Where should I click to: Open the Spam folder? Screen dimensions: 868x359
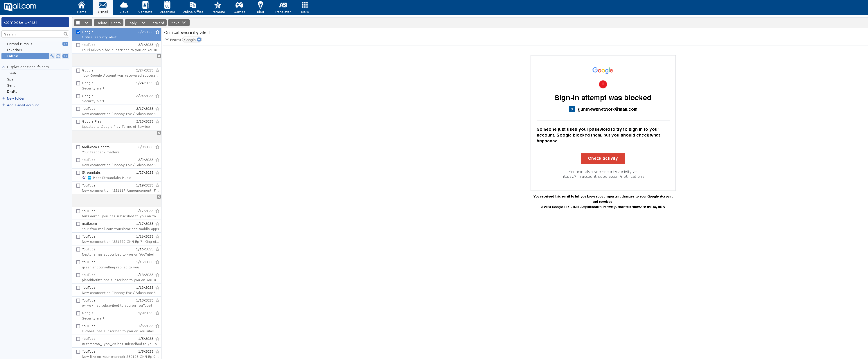click(11, 79)
